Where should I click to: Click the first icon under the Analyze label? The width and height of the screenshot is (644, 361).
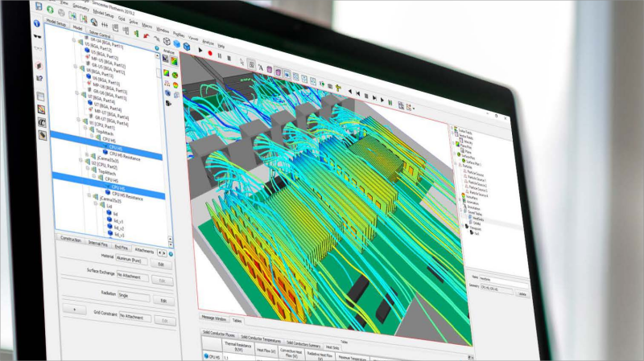(165, 59)
